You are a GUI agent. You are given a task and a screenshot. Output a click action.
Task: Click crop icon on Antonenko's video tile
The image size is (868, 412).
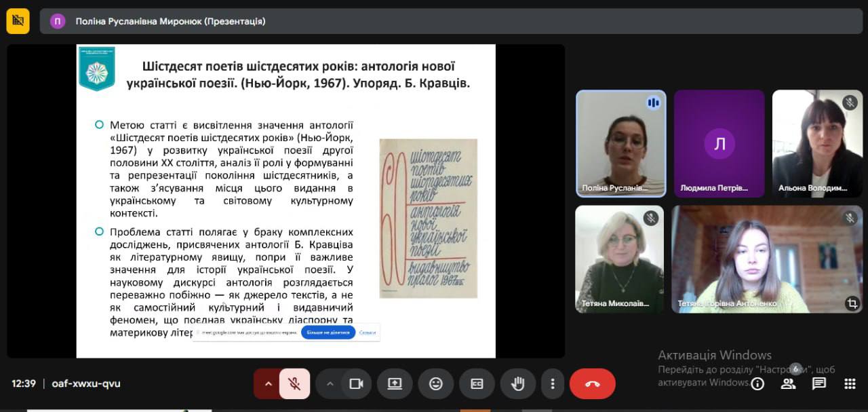coord(852,303)
